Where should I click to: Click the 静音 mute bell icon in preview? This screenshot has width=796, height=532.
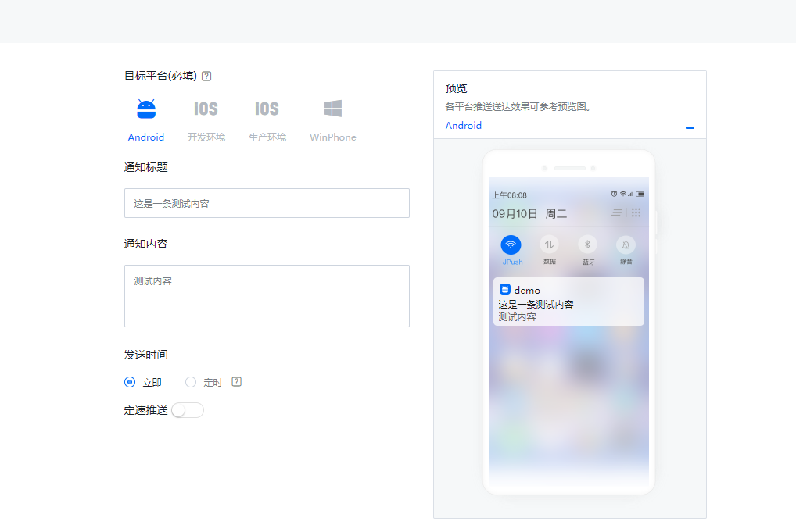[626, 245]
